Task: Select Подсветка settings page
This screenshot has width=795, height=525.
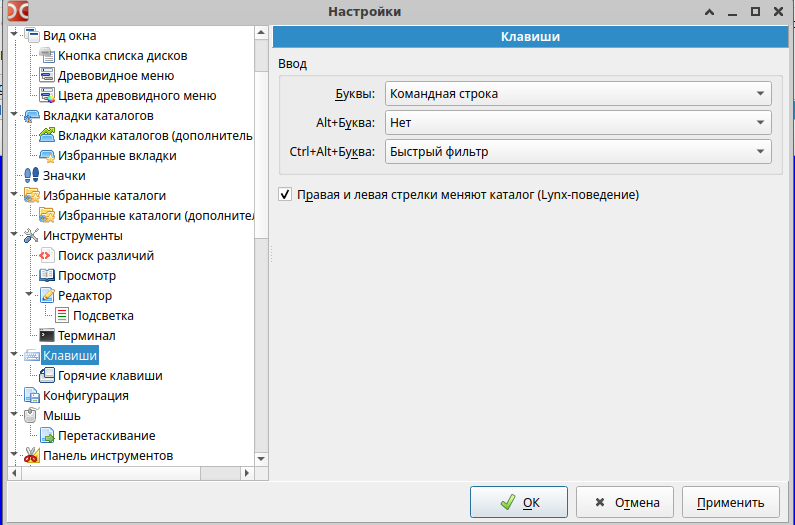Action: coord(103,316)
